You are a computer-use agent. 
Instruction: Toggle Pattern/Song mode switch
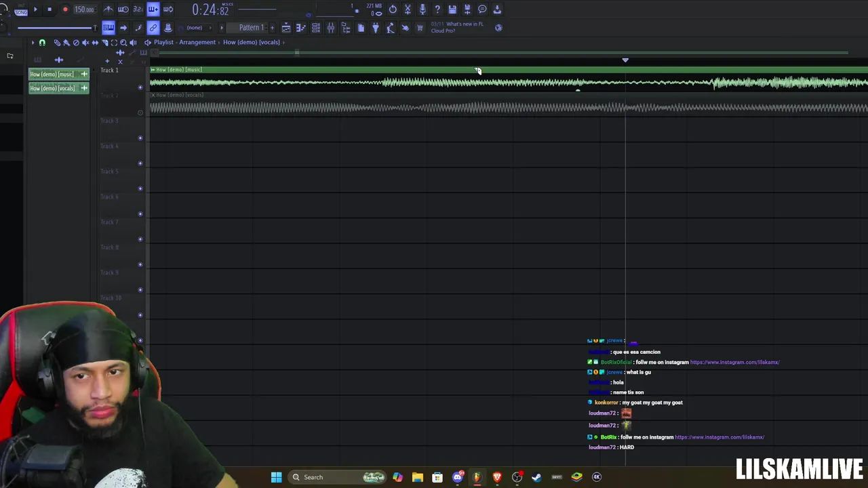pyautogui.click(x=20, y=9)
